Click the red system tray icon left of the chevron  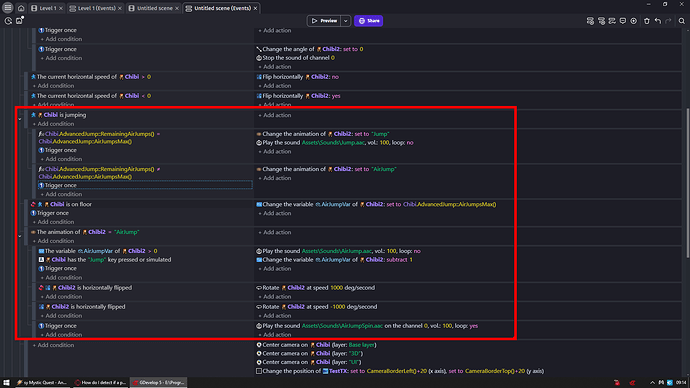(632, 383)
